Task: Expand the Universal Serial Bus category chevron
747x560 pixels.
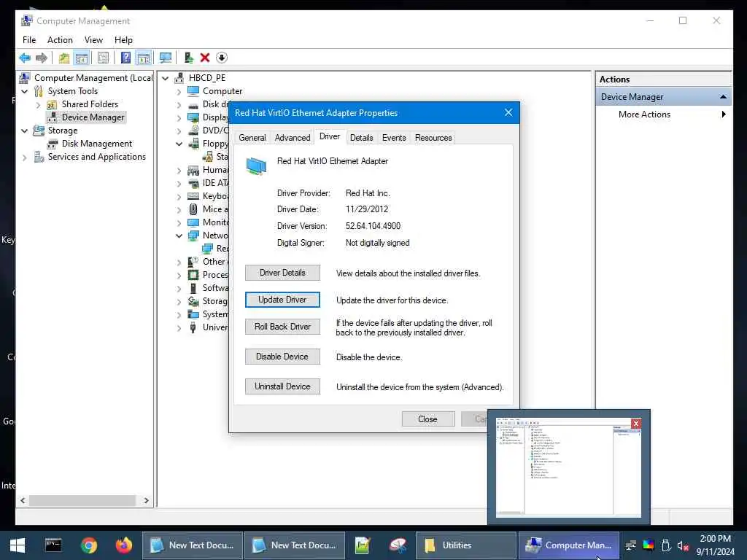Action: (179, 327)
